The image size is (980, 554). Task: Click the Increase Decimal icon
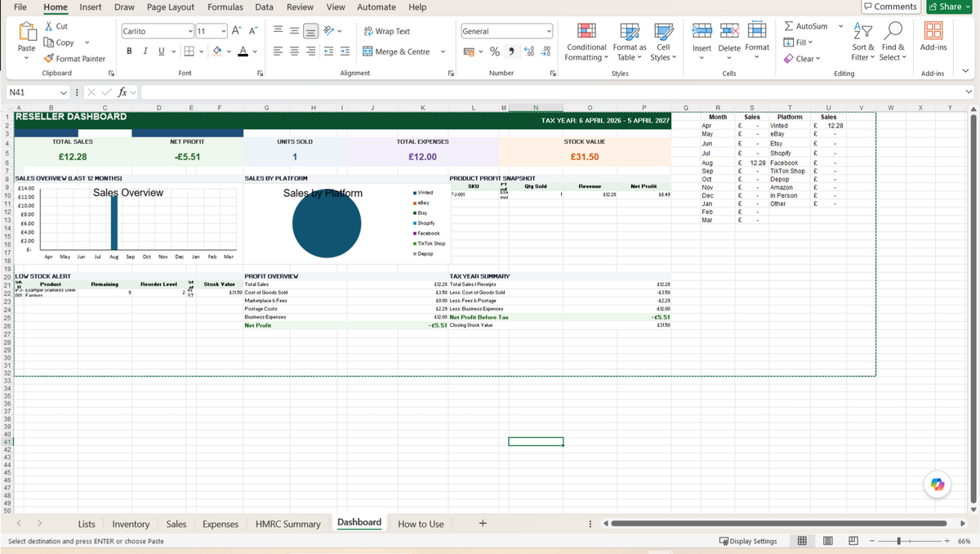coord(529,51)
